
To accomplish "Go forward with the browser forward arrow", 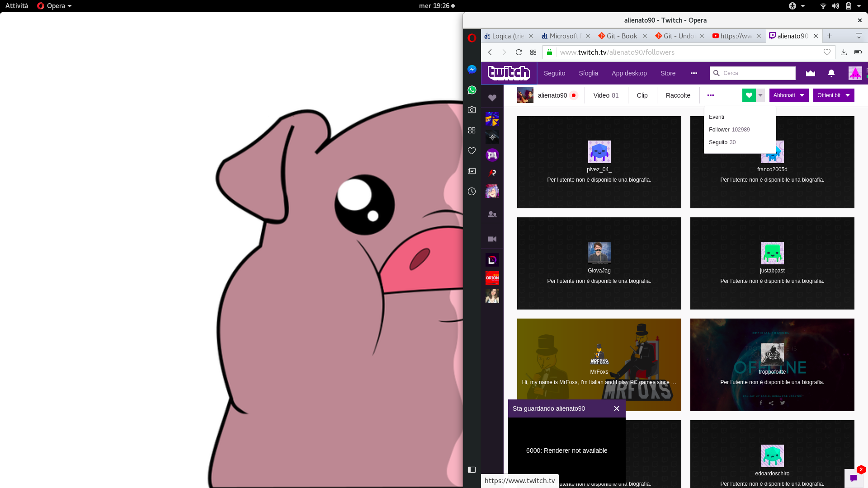I will 505,52.
